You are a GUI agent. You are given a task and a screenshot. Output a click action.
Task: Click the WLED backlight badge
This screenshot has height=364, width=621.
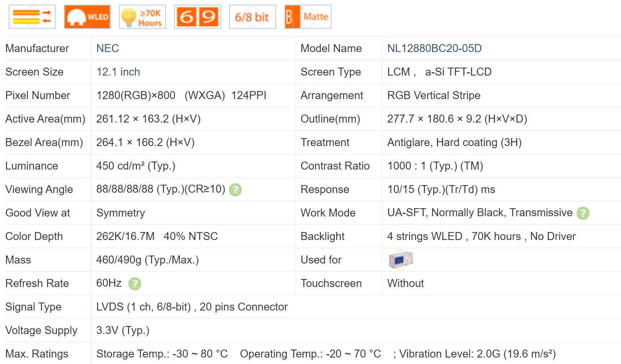(87, 17)
